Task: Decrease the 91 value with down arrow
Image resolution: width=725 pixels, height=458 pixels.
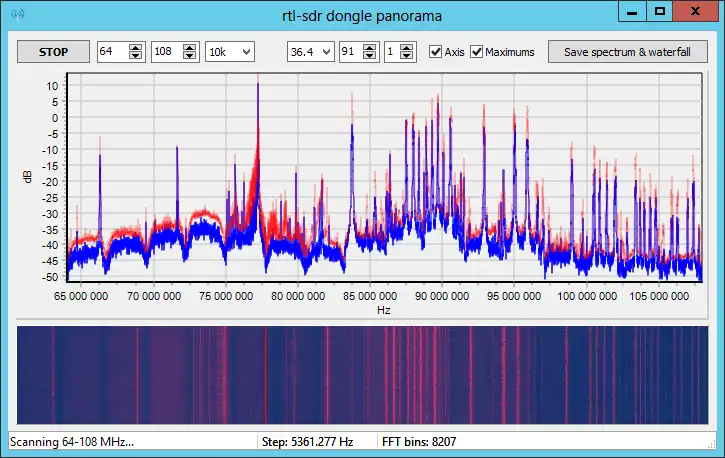Action: tap(369, 56)
